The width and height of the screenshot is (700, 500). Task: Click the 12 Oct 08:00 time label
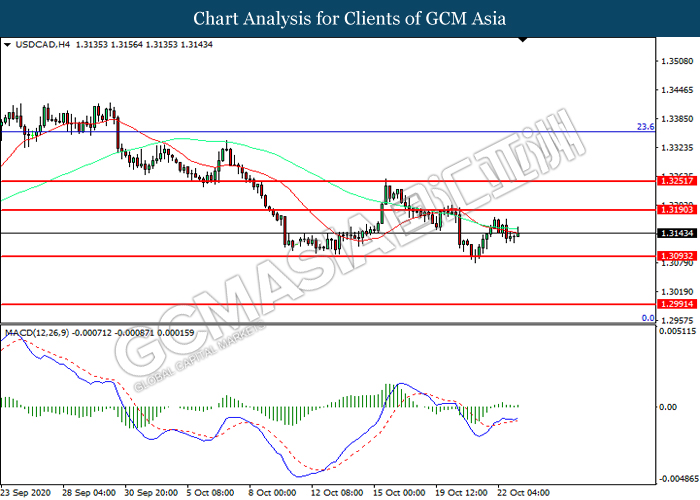(337, 493)
